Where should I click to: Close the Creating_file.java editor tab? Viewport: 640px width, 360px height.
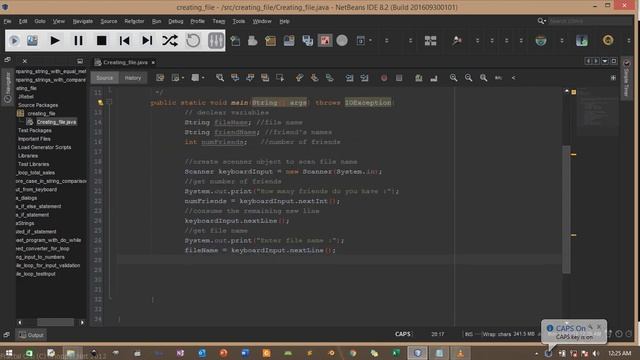153,62
